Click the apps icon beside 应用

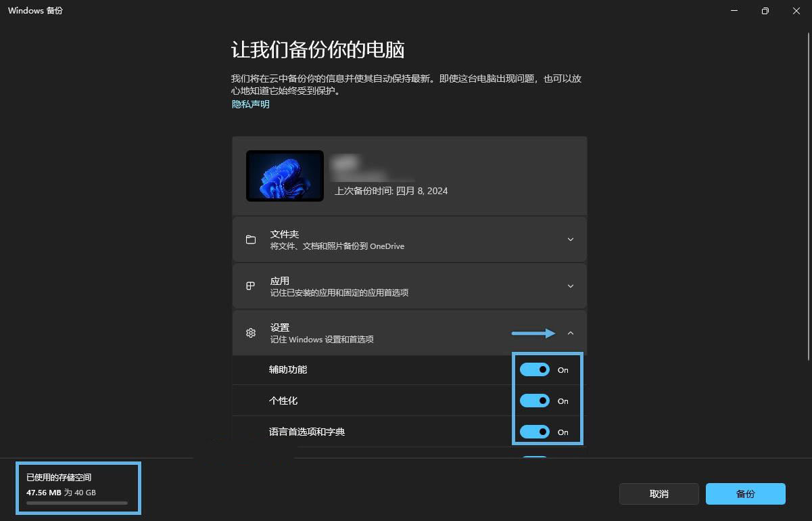251,286
